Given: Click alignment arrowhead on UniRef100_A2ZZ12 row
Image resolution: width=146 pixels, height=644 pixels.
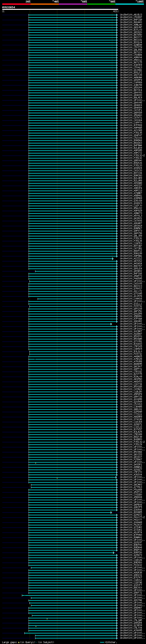Looking at the screenshot, I should [113, 259].
